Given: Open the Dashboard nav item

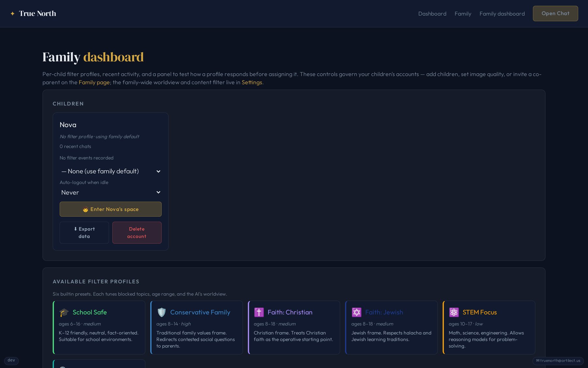Looking at the screenshot, I should (x=432, y=14).
